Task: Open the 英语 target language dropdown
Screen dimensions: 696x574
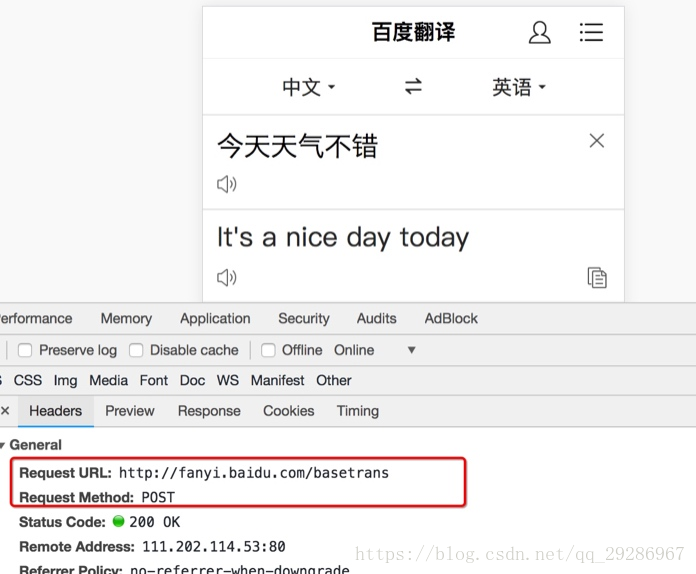Action: click(x=519, y=87)
